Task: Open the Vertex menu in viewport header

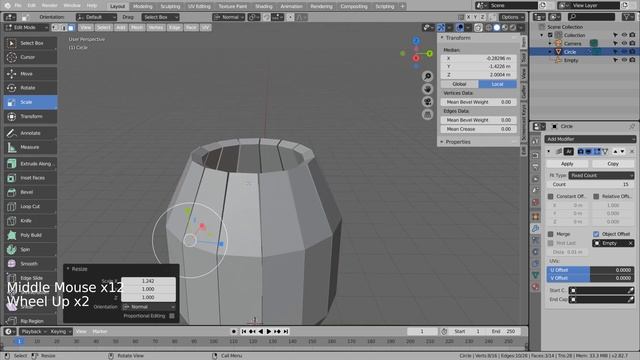Action: tap(156, 27)
